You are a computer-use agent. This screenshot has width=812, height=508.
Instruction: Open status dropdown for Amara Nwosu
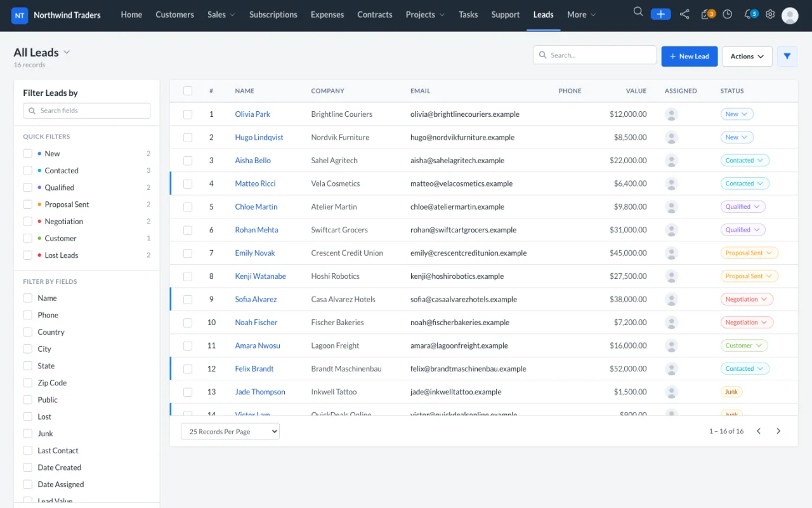tap(744, 345)
